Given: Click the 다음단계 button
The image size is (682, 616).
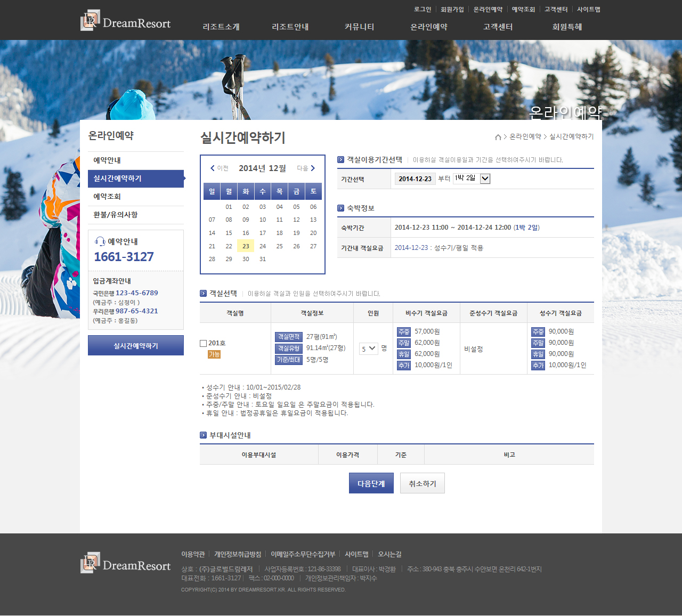Looking at the screenshot, I should [371, 483].
